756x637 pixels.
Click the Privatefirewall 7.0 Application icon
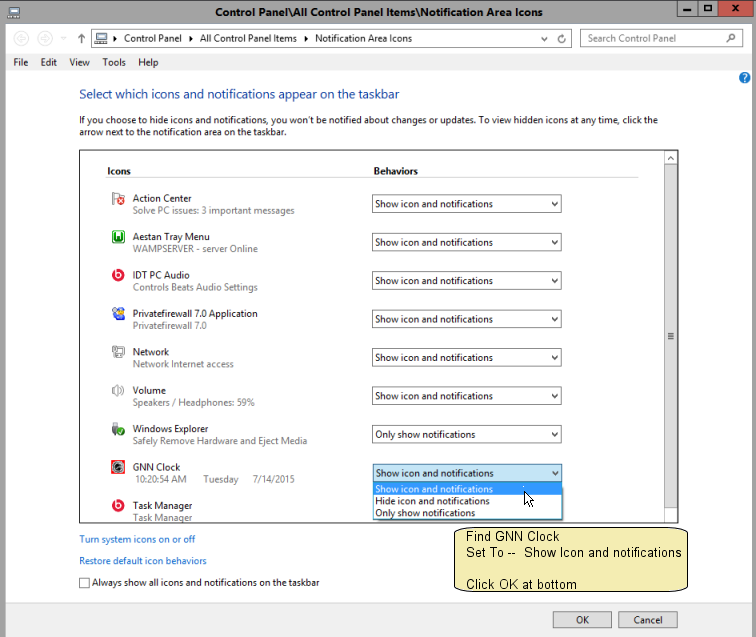tap(118, 314)
